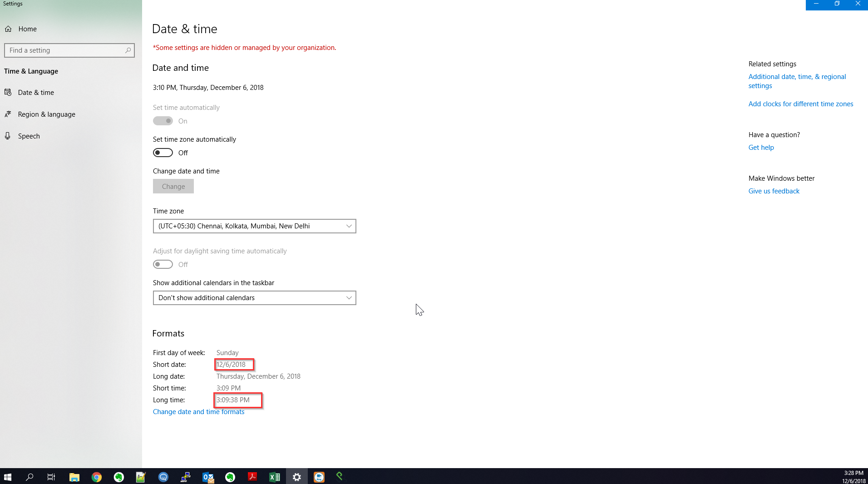Click the Change date and time button

pos(173,187)
